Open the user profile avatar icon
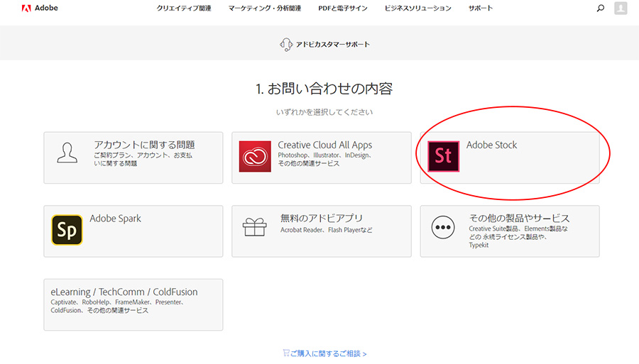639x364 pixels. 621,8
